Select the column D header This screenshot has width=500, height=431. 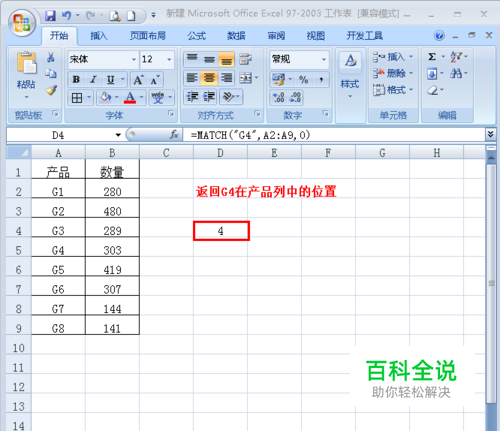point(220,153)
